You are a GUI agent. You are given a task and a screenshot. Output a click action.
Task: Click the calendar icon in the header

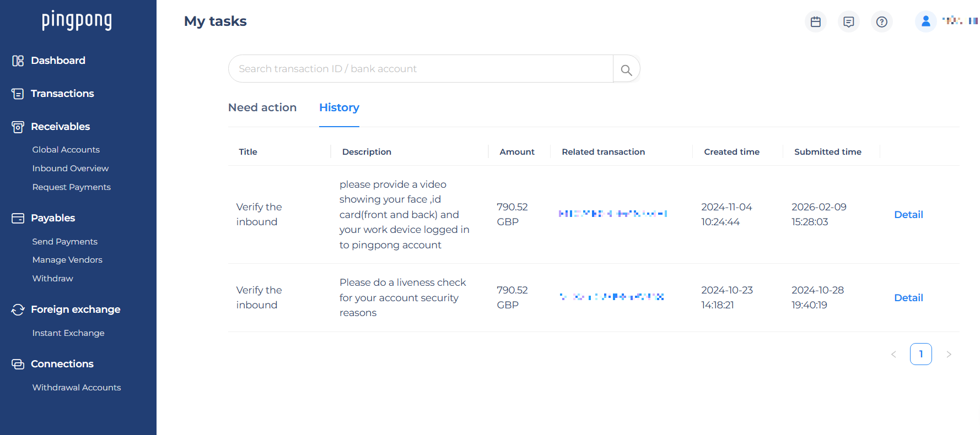point(816,22)
